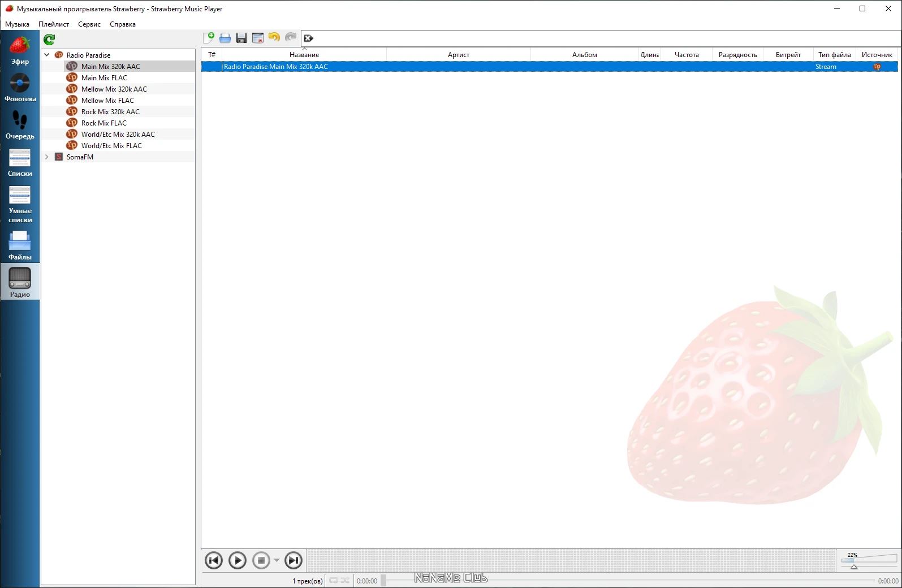Viewport: 902px width, 588px height.
Task: Open the load playlist icon
Action: point(225,38)
